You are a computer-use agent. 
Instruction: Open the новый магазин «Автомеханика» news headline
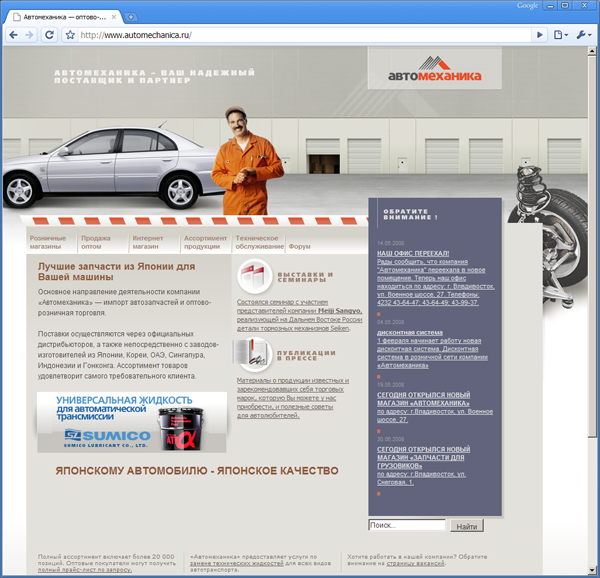423,399
